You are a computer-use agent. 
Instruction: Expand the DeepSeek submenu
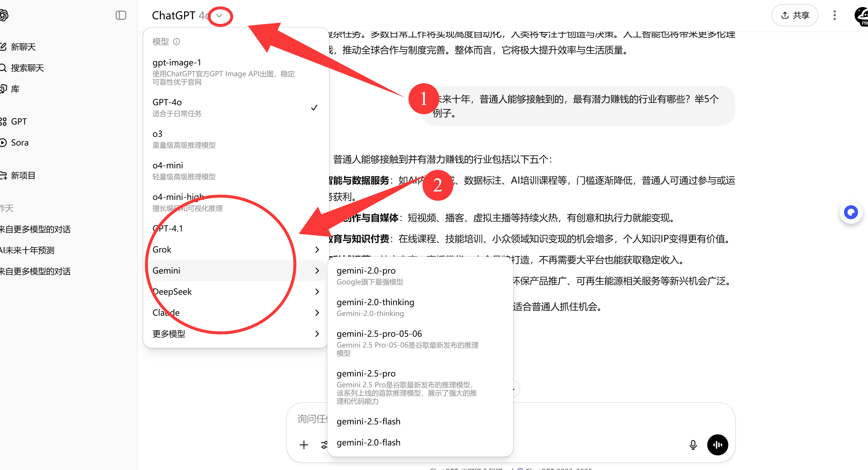(235, 291)
